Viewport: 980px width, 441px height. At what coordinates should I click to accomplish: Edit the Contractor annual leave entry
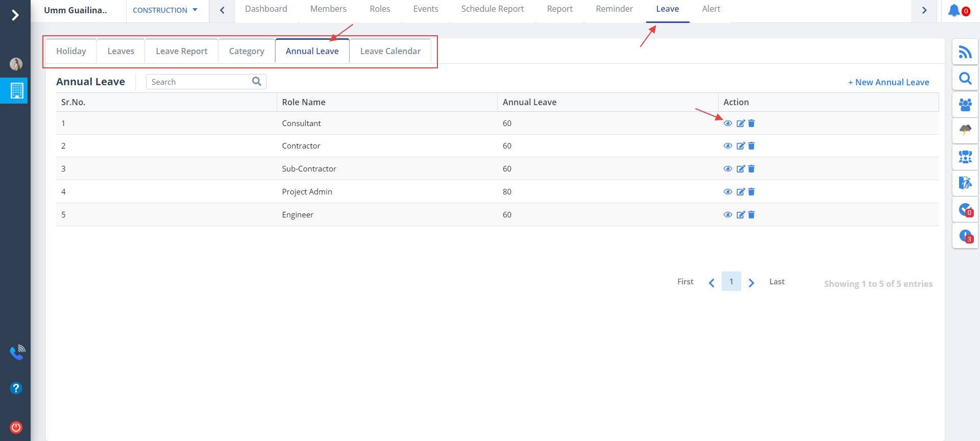[x=741, y=146]
